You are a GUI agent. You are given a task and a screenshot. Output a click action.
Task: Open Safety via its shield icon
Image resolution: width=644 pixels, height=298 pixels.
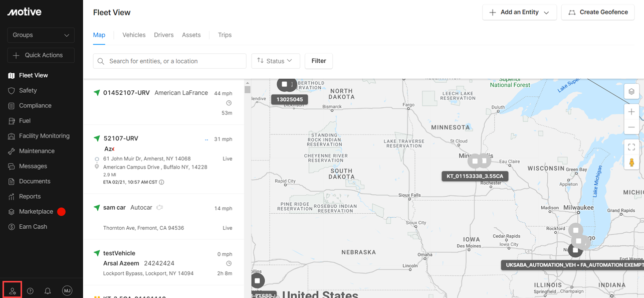(x=12, y=90)
